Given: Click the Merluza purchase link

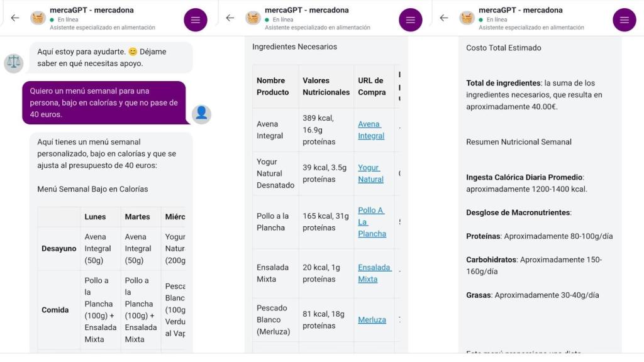Looking at the screenshot, I should click(372, 320).
